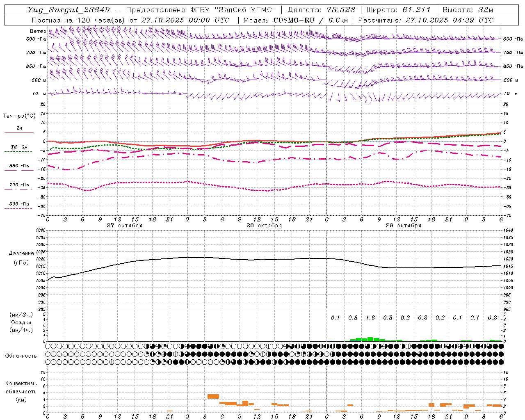The width and height of the screenshot is (525, 420).
Task: Click the '29 октября' date label
Action: (404, 226)
